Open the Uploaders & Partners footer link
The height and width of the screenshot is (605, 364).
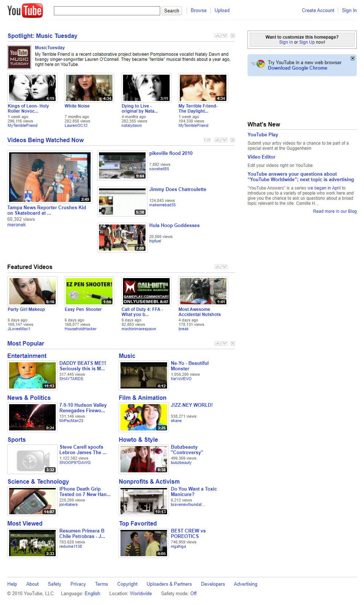coord(169,584)
